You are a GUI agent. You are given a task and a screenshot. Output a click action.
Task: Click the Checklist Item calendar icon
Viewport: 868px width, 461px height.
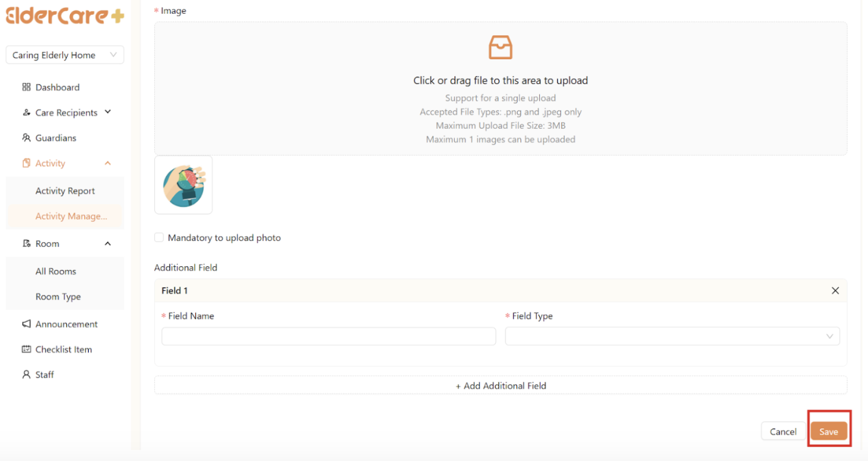point(27,349)
